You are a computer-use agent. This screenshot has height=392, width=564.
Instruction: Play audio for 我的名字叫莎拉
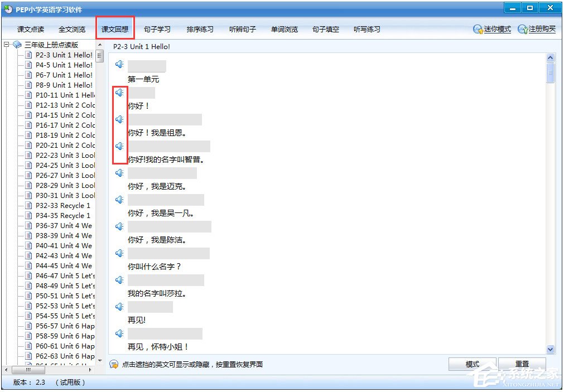pyautogui.click(x=118, y=279)
